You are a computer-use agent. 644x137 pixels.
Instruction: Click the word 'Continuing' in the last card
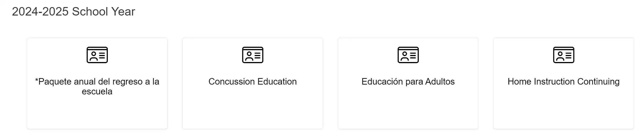598,82
